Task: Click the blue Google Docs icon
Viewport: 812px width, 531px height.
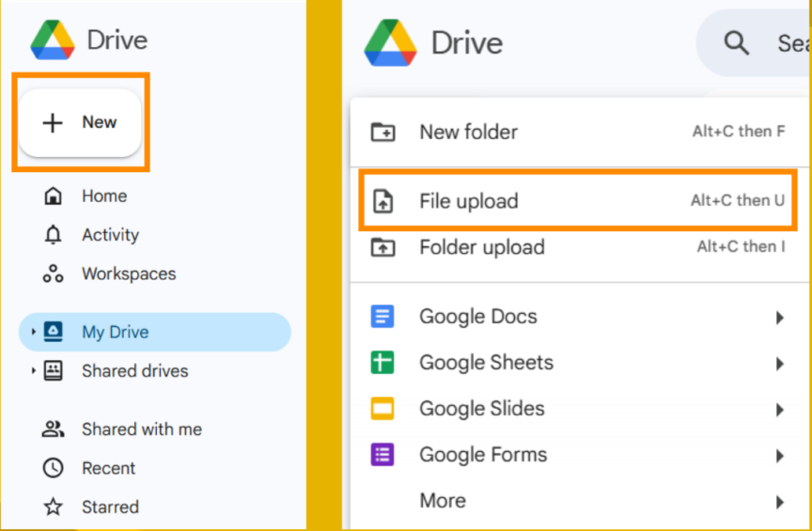Action: pos(383,317)
